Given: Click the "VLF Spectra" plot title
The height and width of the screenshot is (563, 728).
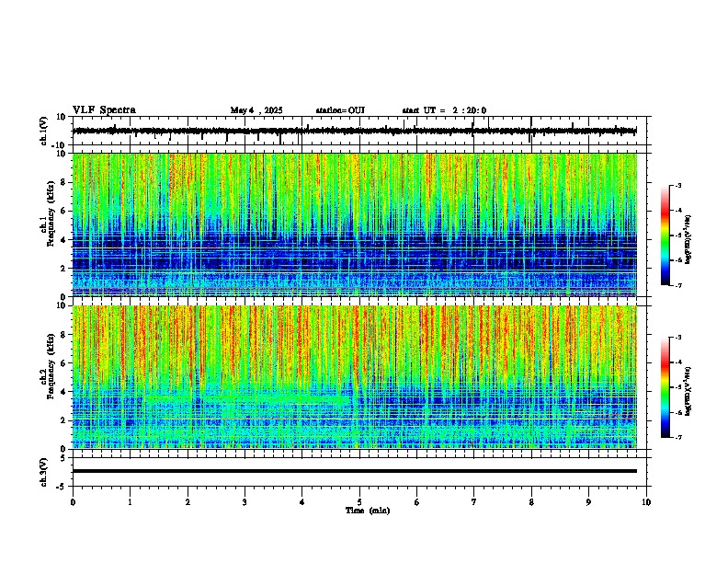Looking at the screenshot, I should pos(104,110).
